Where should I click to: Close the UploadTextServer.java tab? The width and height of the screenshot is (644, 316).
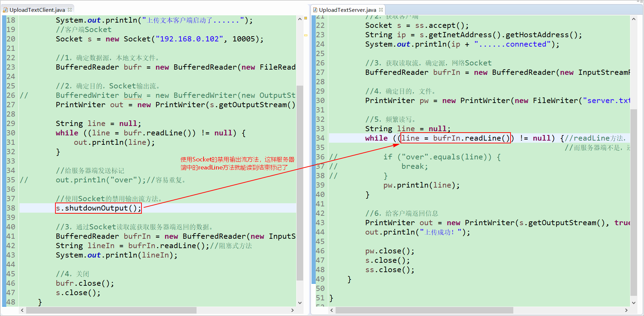381,10
